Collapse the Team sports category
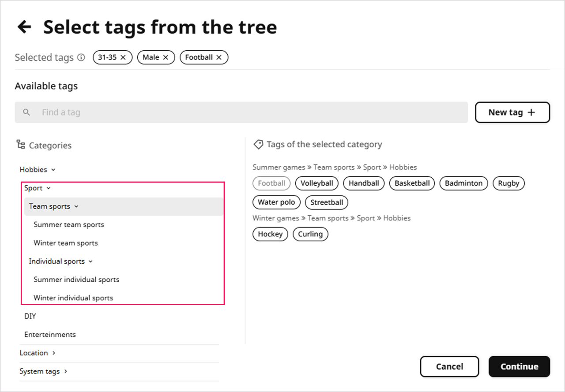565x392 pixels. [x=76, y=206]
